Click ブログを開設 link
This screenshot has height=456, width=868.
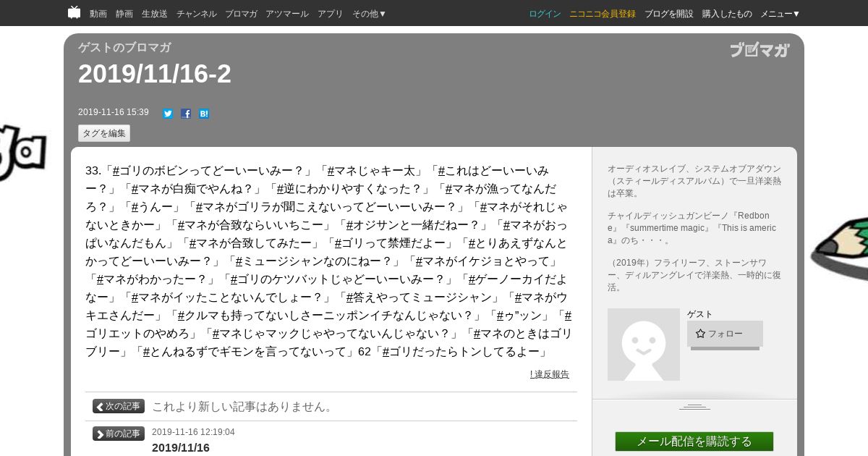tap(669, 14)
